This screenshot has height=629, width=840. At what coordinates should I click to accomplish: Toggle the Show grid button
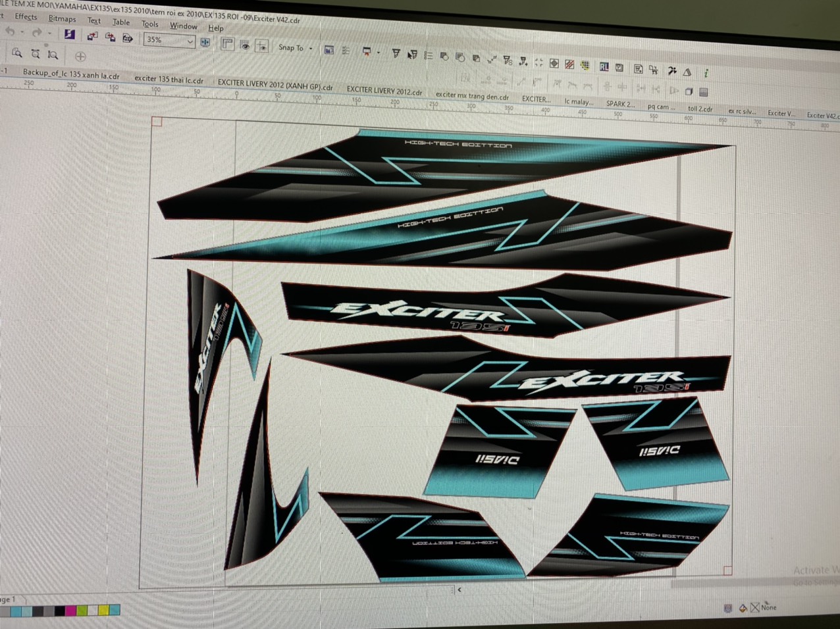click(x=245, y=45)
